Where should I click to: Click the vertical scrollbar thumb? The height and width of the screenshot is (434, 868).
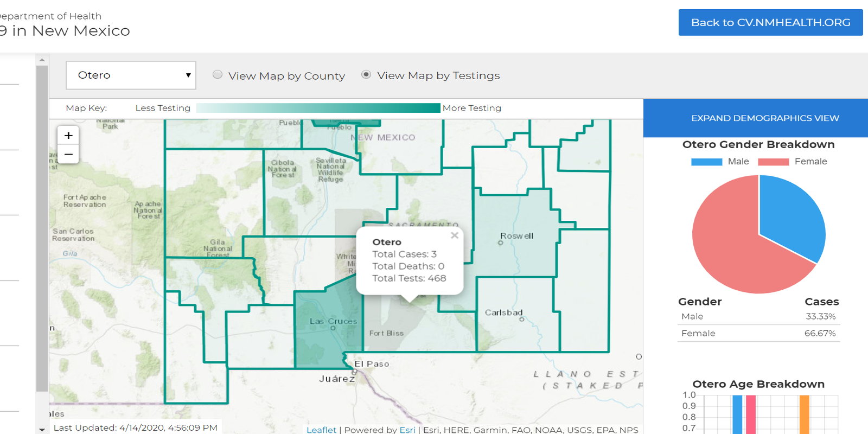click(42, 228)
